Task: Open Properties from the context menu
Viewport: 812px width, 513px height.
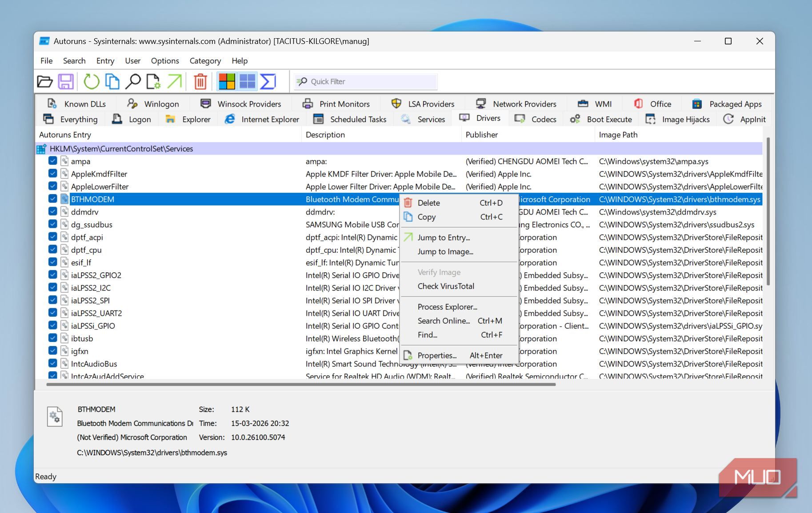Action: tap(459, 355)
